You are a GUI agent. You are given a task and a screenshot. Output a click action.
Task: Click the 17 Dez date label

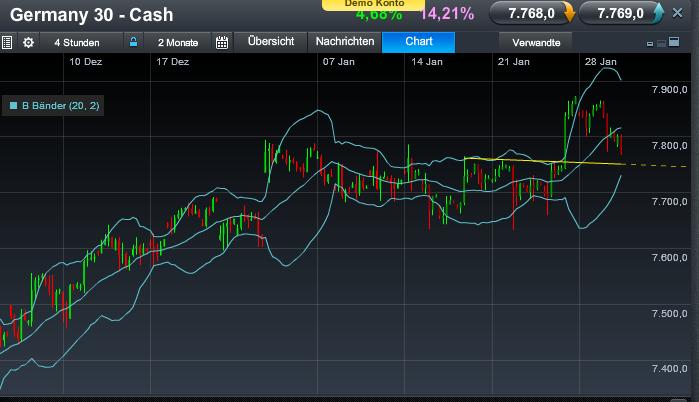[x=173, y=62]
